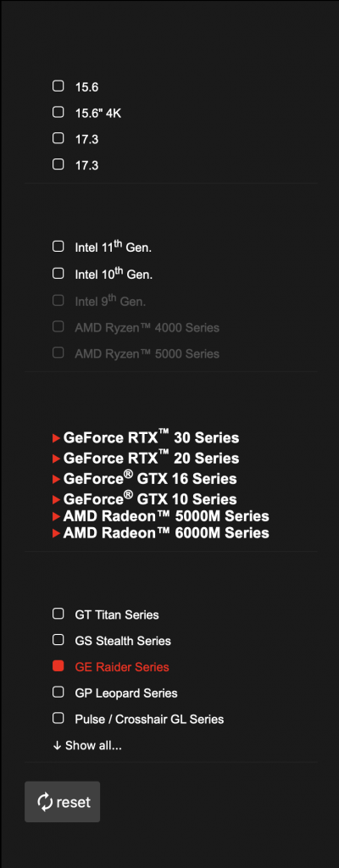Check the 15.6" 4K screen size box
Screen dimensions: 339x868
coord(58,113)
